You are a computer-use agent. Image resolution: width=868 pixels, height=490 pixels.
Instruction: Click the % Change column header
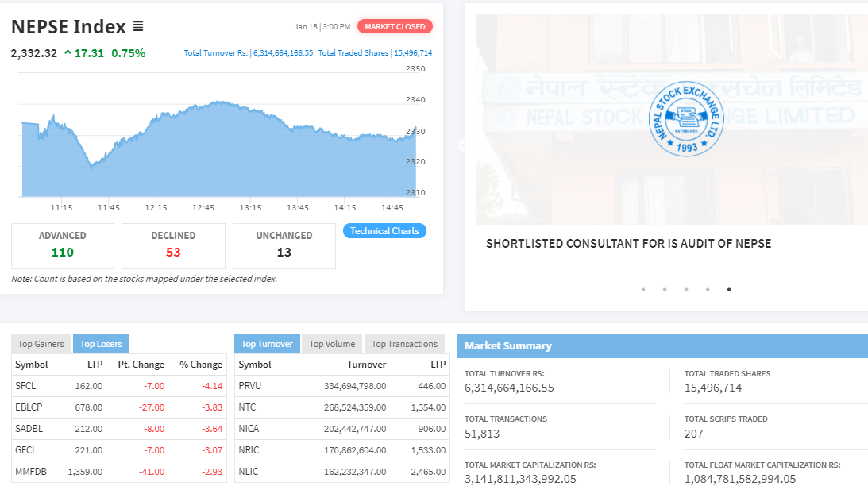coord(201,365)
